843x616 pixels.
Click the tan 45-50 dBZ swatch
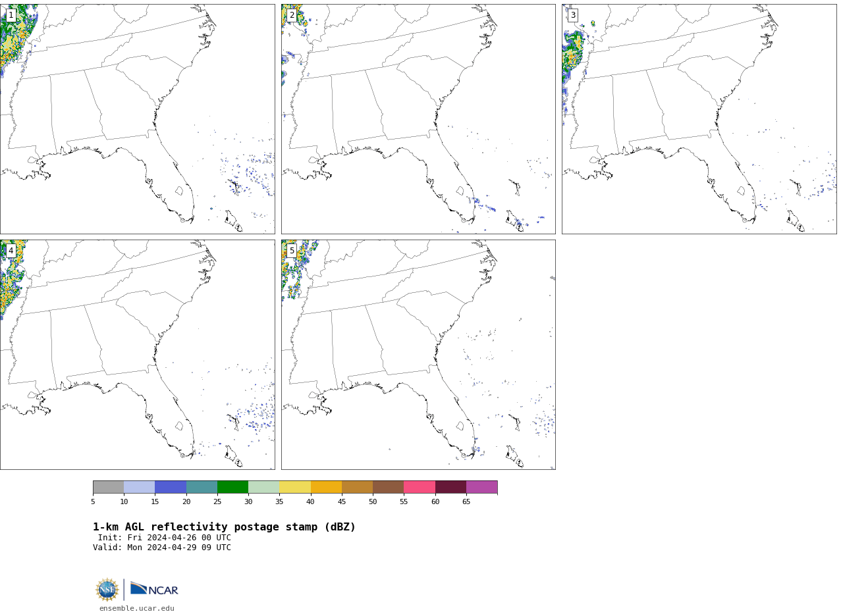click(357, 487)
